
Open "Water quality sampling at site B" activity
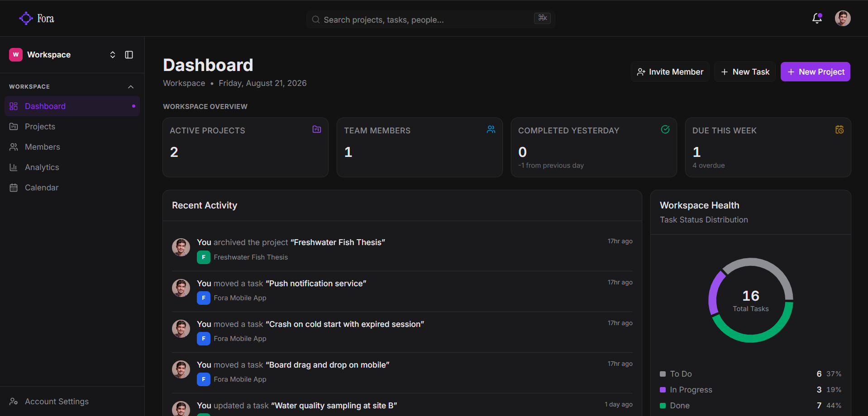coord(402,405)
